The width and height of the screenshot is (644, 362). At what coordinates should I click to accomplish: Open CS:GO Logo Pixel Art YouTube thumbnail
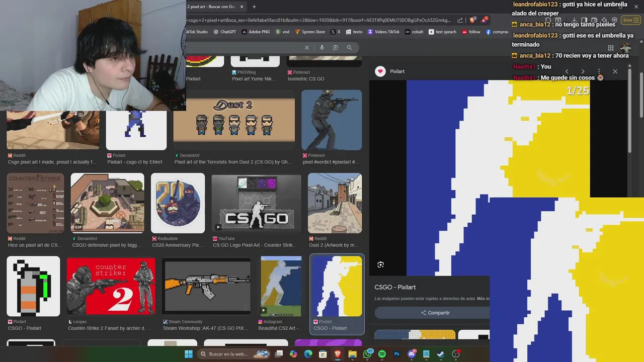point(257,203)
